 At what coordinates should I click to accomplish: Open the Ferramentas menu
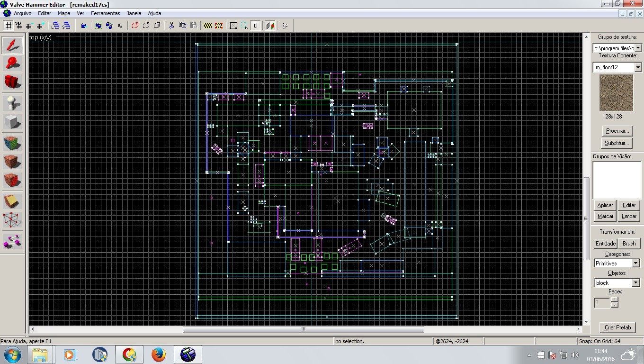pyautogui.click(x=105, y=13)
